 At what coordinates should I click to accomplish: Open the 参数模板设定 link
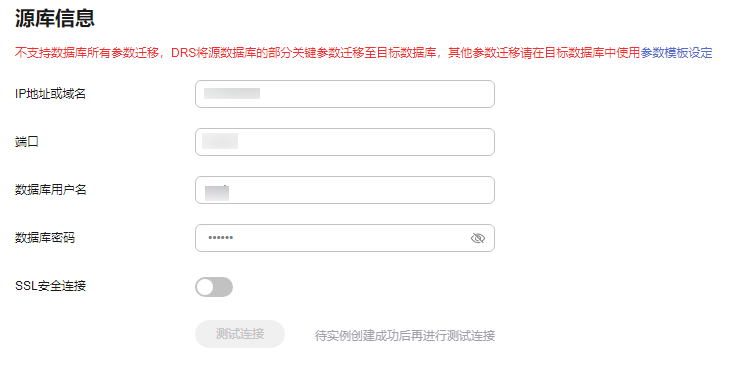(677, 53)
